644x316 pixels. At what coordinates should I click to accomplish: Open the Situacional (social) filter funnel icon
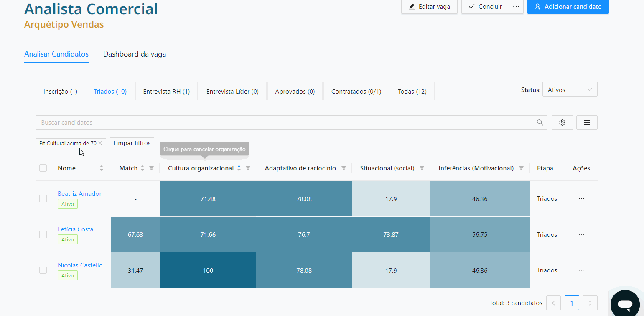[423, 168]
